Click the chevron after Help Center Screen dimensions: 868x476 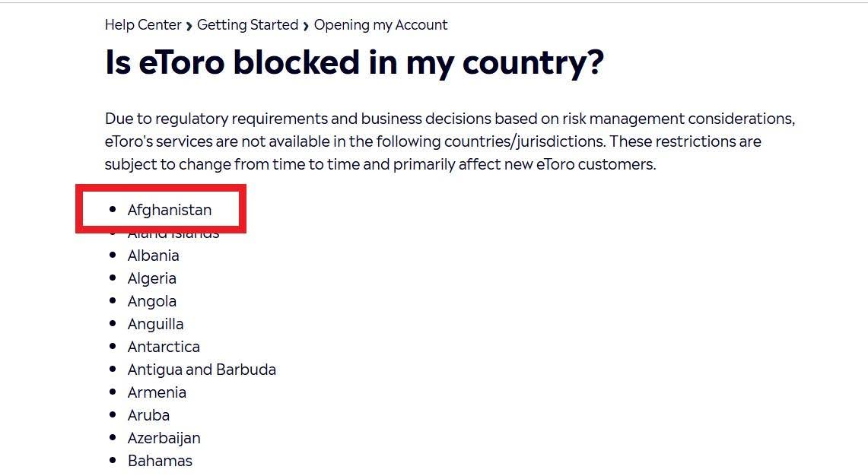(x=189, y=26)
